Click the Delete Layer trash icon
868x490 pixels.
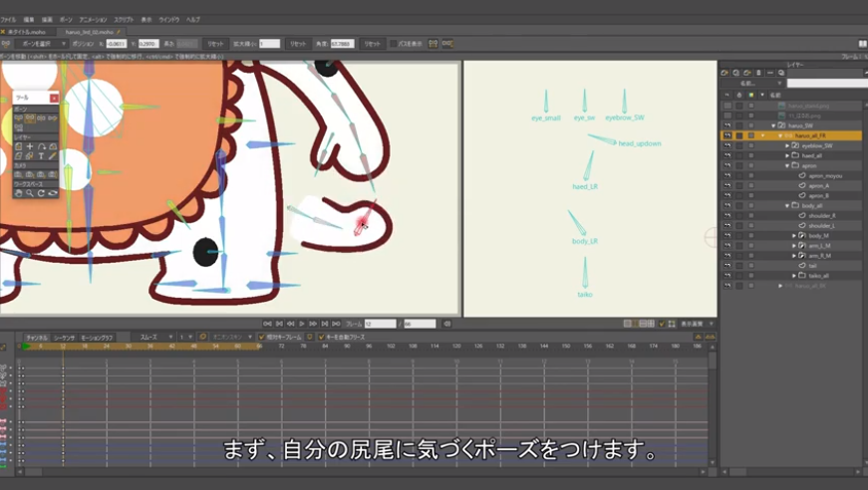(759, 73)
